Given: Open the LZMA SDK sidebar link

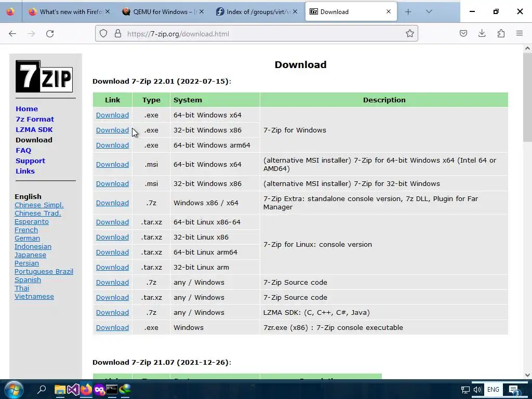Looking at the screenshot, I should (x=34, y=129).
